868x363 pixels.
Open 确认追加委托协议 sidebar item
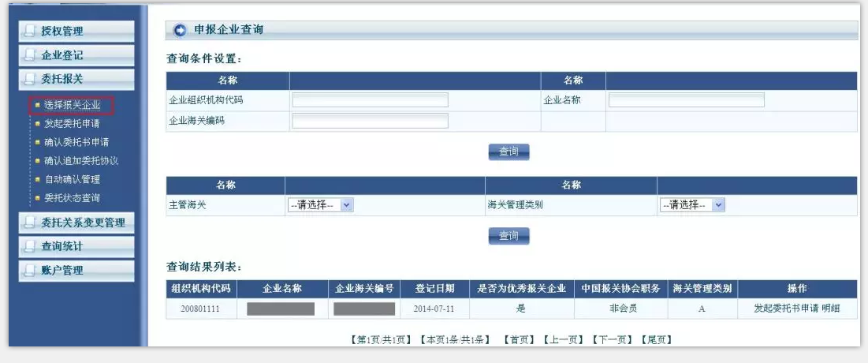[81, 161]
